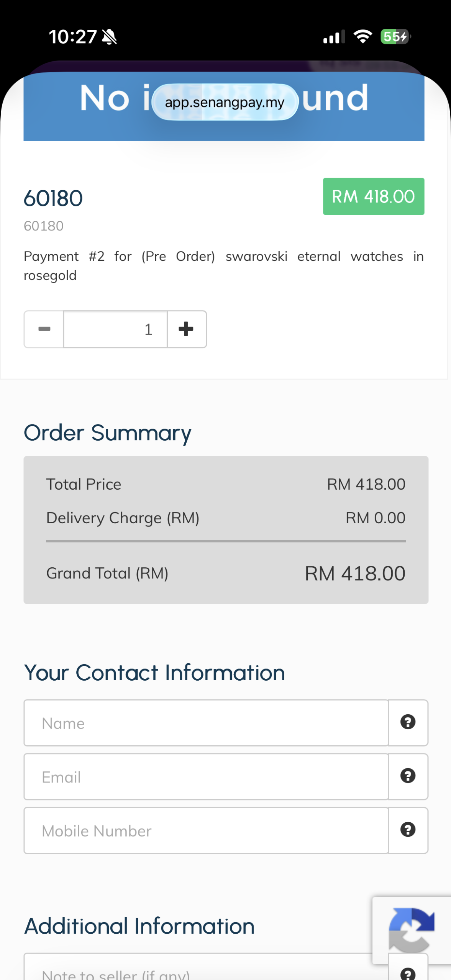Focus the Name input field
Viewport: 451px width, 980px height.
206,723
